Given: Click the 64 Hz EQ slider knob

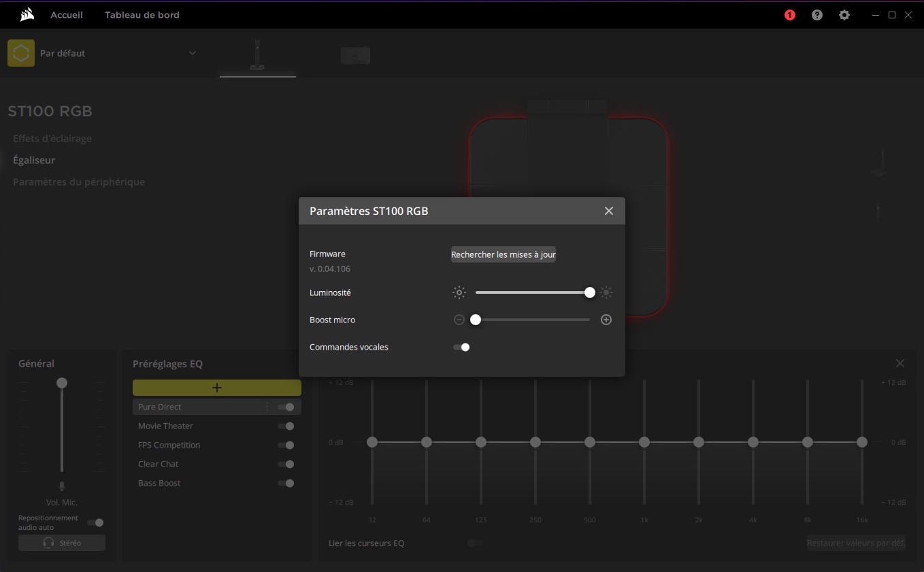Looking at the screenshot, I should [x=427, y=442].
